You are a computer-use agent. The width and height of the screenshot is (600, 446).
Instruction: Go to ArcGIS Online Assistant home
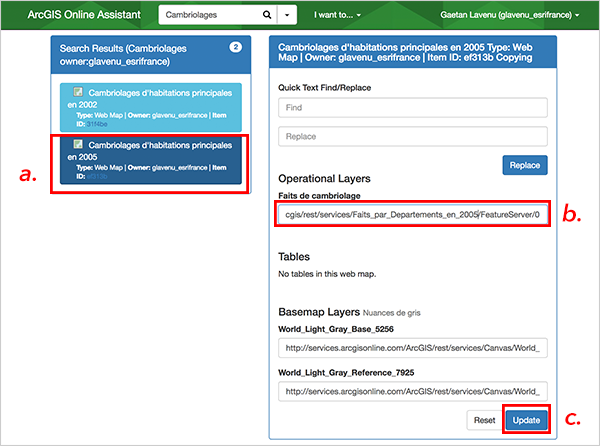coord(84,15)
